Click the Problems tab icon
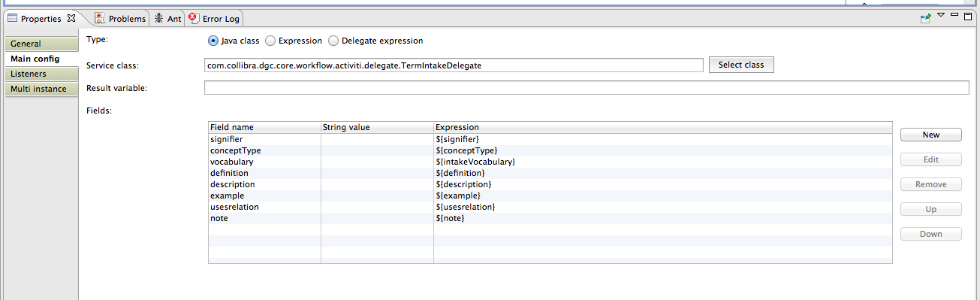 click(x=100, y=18)
